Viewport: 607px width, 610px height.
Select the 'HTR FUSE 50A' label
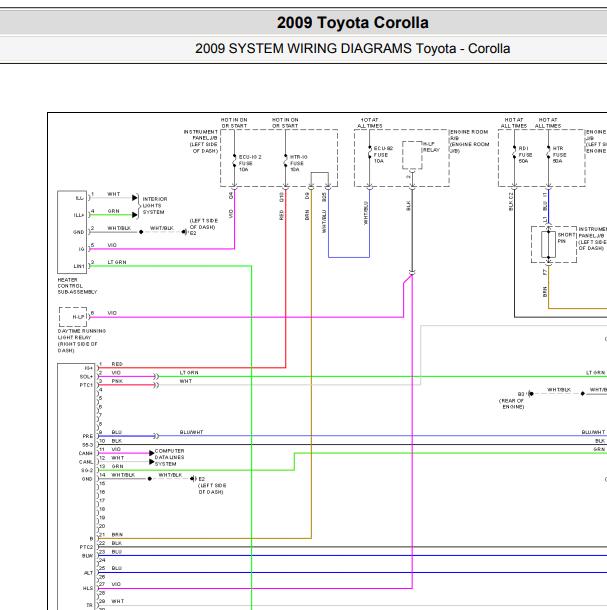[x=559, y=155]
